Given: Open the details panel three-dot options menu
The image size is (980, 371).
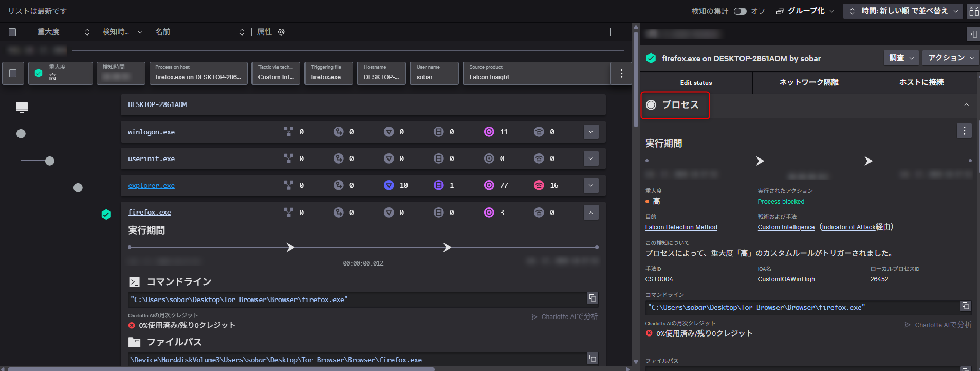Looking at the screenshot, I should [964, 131].
